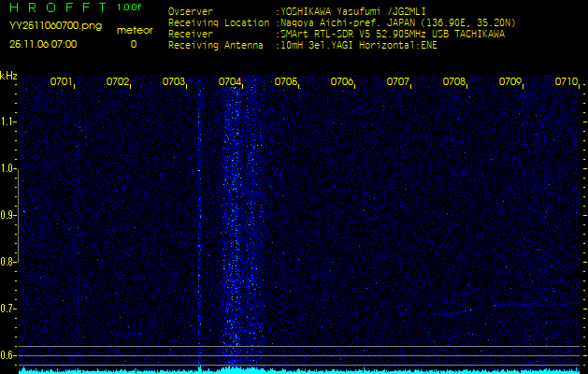The width and height of the screenshot is (588, 374).
Task: Select the 0.7 frequency axis label
Action: tap(8, 309)
